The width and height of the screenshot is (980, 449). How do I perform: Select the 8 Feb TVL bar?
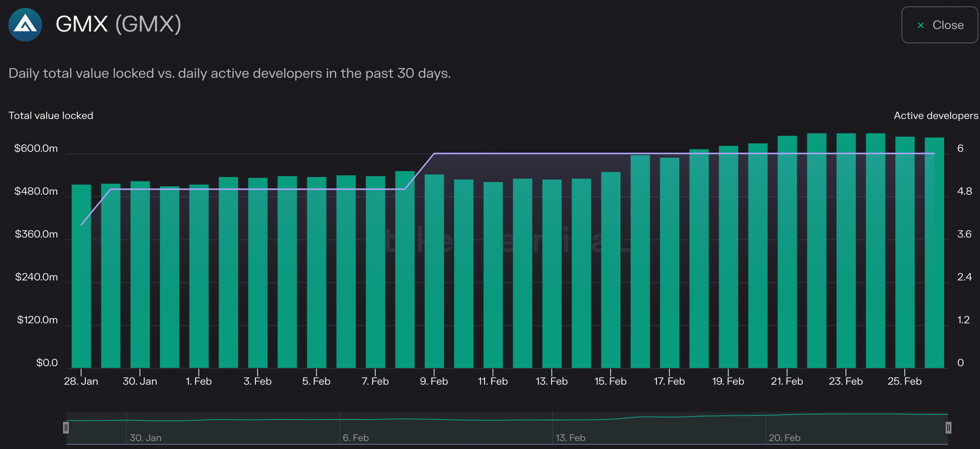[x=405, y=269]
